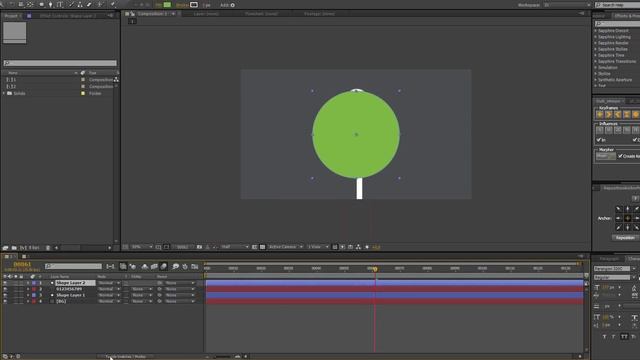Select the Clone Stamp tool in the toolbar
The width and height of the screenshot is (640, 360).
pos(80,5)
